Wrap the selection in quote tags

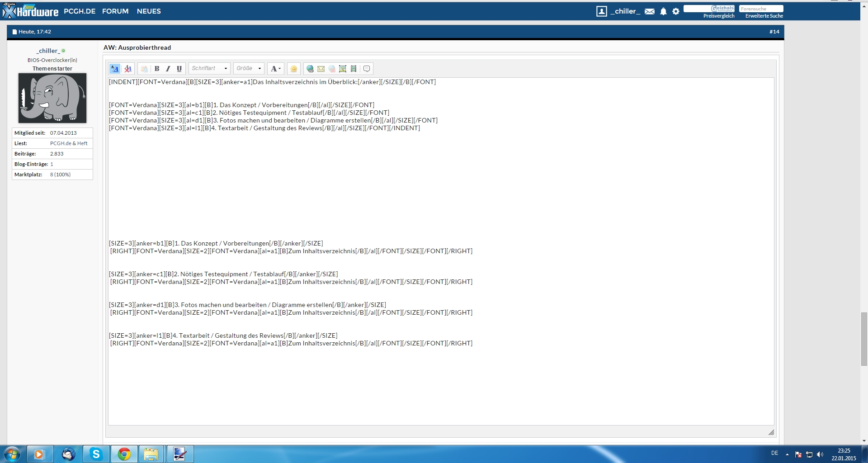tap(367, 69)
